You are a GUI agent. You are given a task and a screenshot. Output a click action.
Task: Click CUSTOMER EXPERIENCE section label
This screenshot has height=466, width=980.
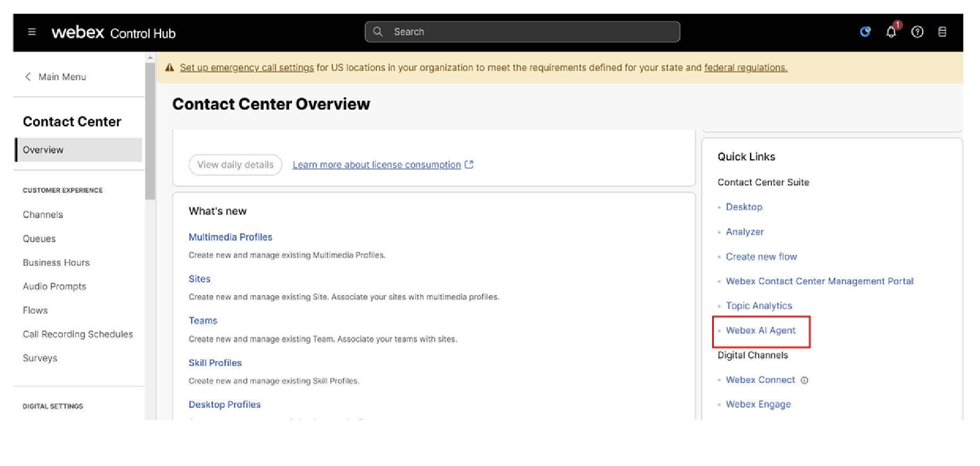[x=63, y=191]
